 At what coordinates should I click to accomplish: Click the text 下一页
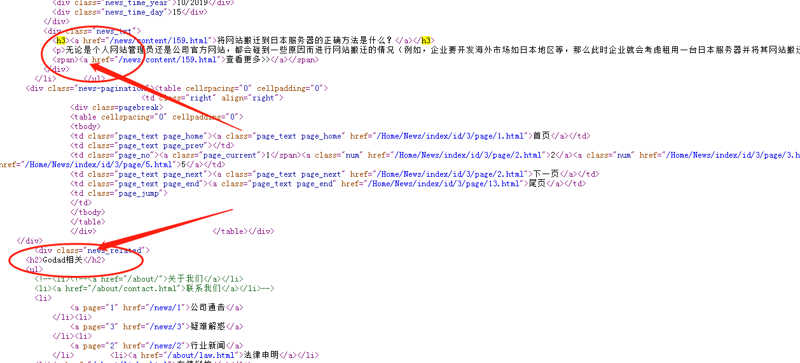545,174
